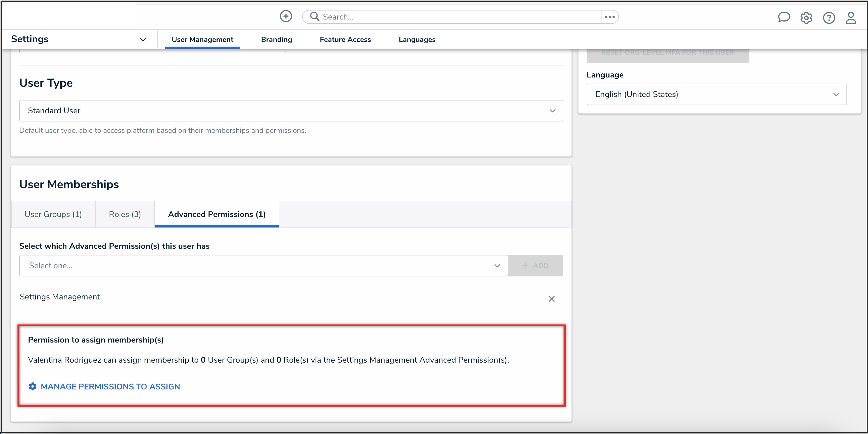
Task: Open the help question mark icon
Action: (x=829, y=17)
